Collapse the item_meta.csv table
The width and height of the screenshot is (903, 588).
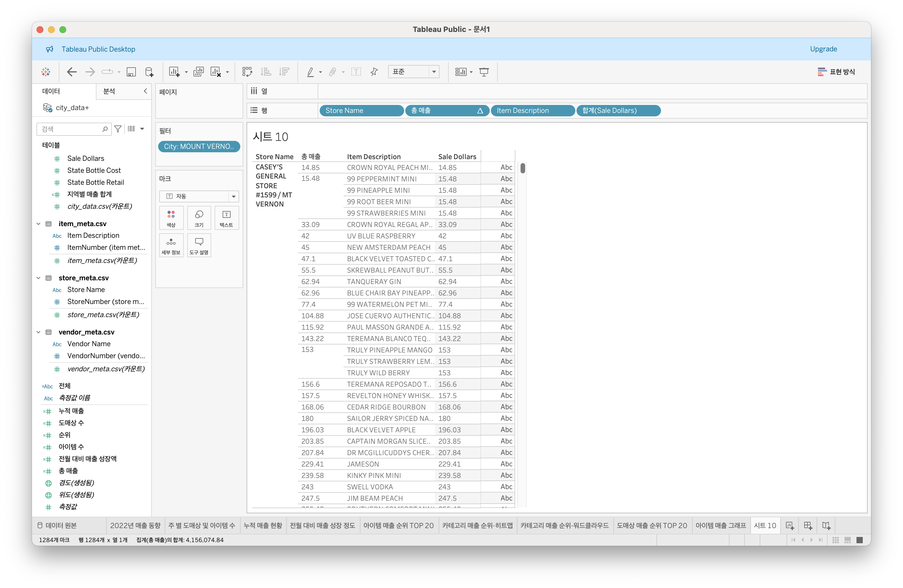(x=38, y=224)
